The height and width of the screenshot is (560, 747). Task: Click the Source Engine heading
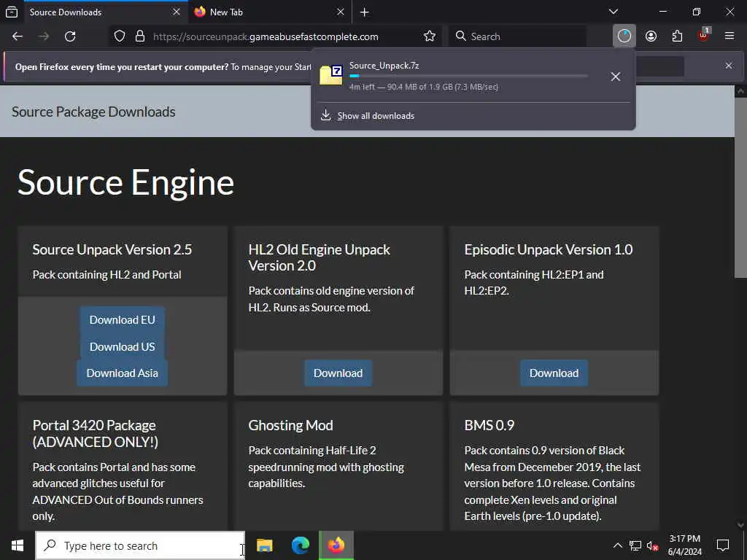[x=125, y=182]
